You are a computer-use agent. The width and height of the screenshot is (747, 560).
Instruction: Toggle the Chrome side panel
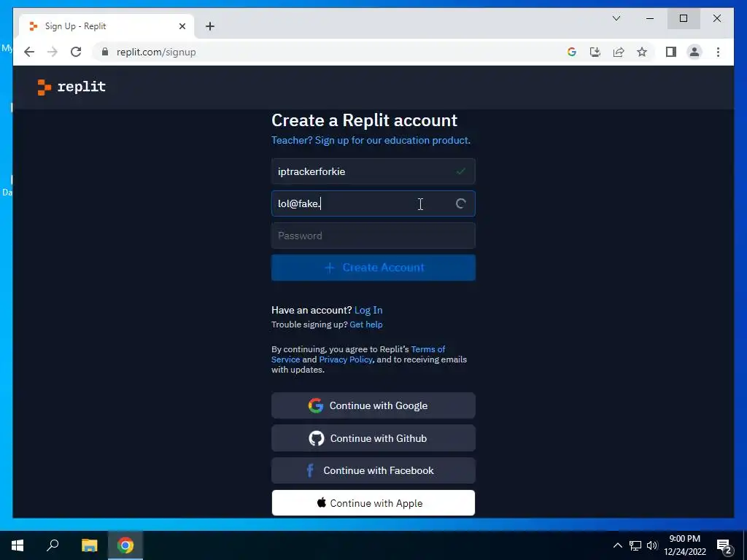click(671, 52)
